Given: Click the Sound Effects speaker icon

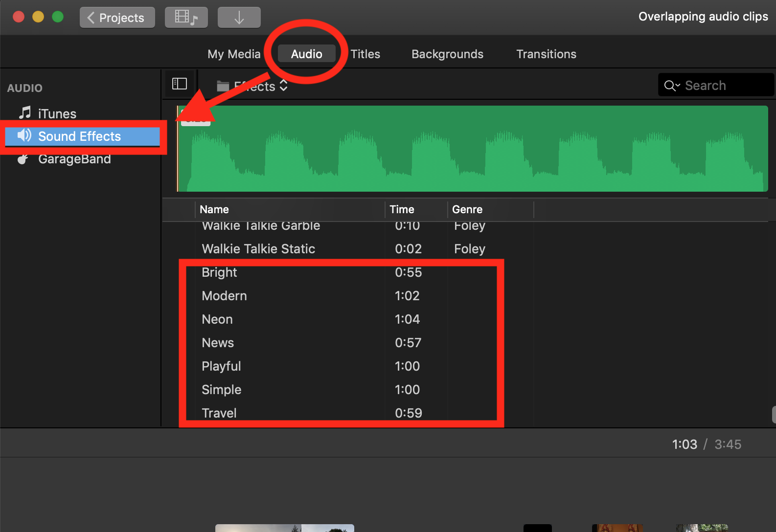Looking at the screenshot, I should click(x=24, y=135).
